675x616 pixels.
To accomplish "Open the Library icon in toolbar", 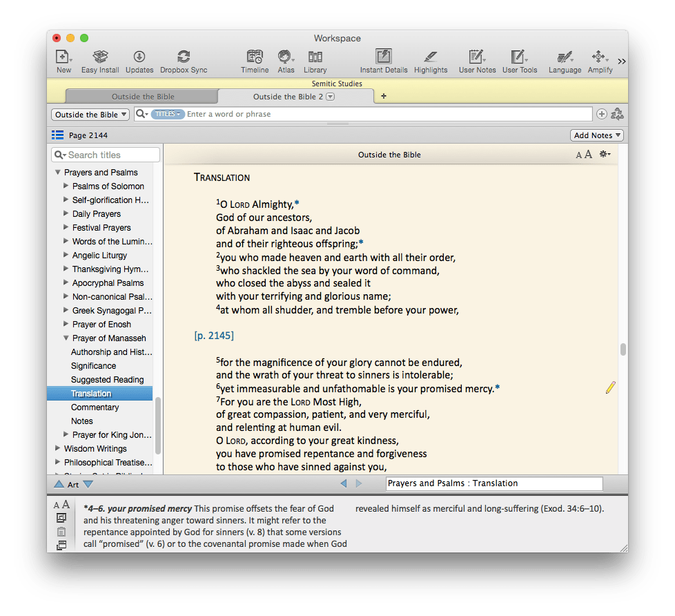I will click(315, 57).
